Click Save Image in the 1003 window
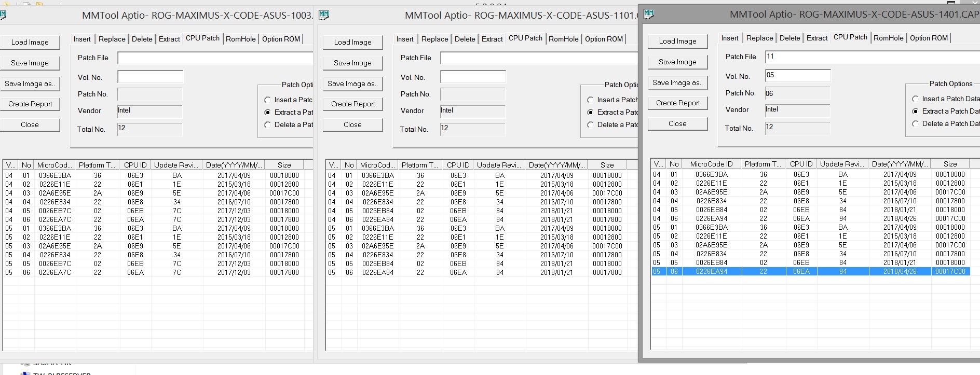The width and height of the screenshot is (980, 375). click(x=30, y=63)
